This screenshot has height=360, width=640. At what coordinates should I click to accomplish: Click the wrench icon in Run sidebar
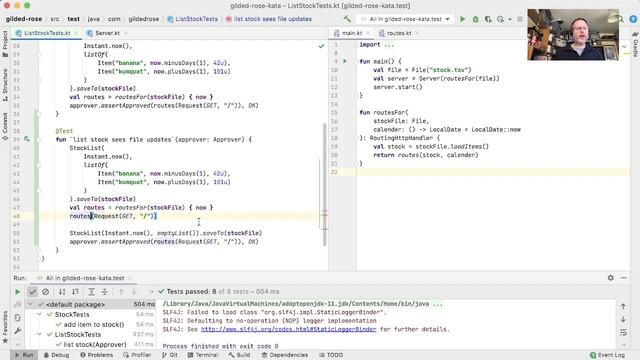click(18, 331)
